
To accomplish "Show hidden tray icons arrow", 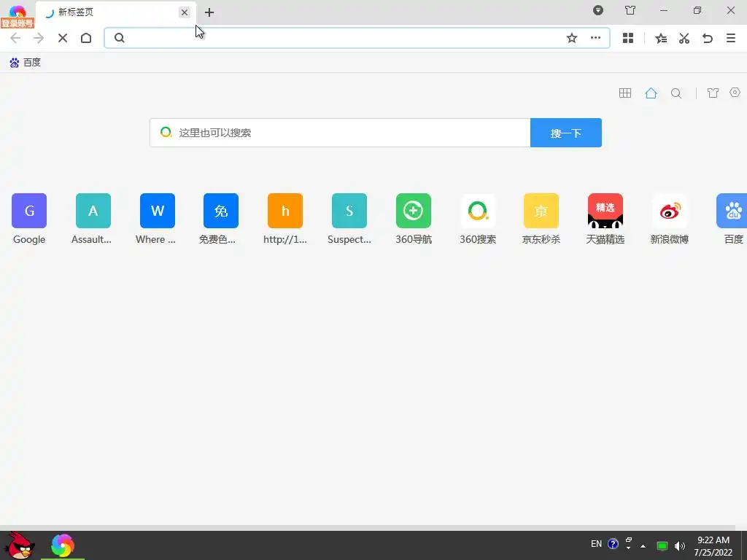I will click(x=643, y=545).
